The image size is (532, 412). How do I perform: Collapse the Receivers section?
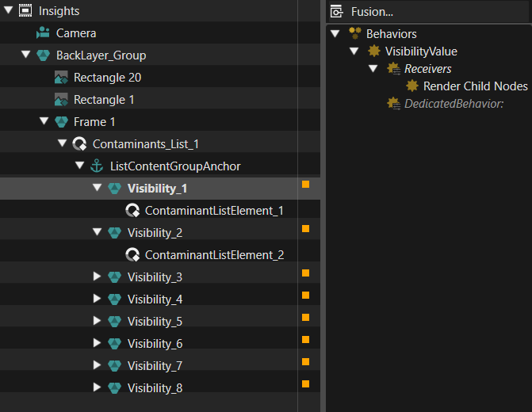(x=373, y=68)
